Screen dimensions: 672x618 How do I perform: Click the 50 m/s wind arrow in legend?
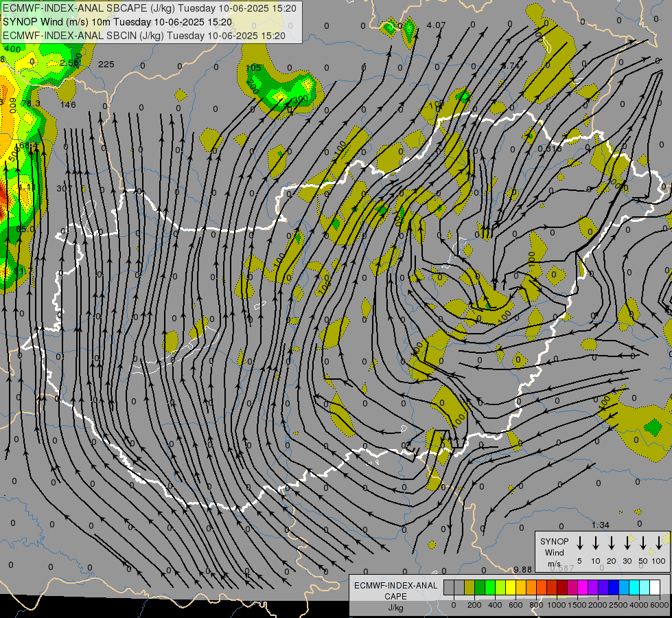coord(643,543)
